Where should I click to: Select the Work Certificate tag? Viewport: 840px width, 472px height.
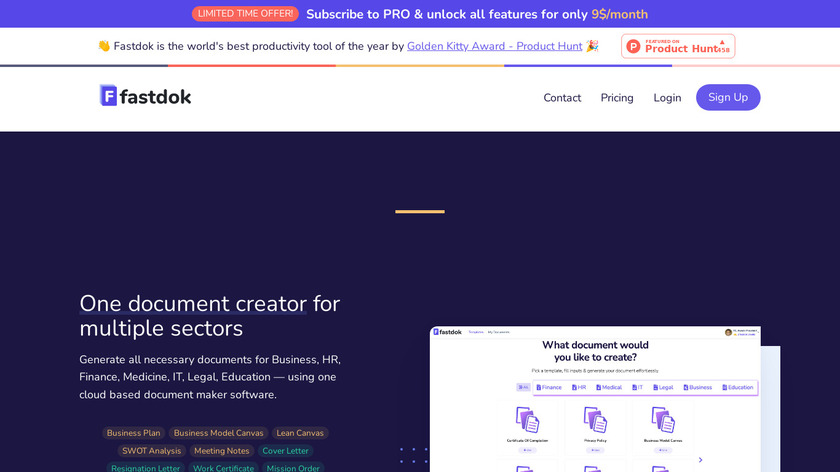(223, 468)
